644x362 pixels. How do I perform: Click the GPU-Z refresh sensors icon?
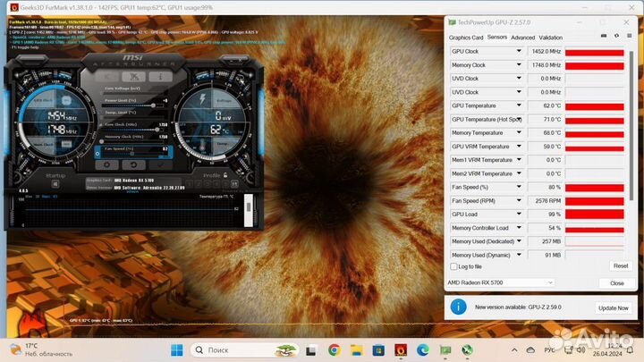coord(616,36)
